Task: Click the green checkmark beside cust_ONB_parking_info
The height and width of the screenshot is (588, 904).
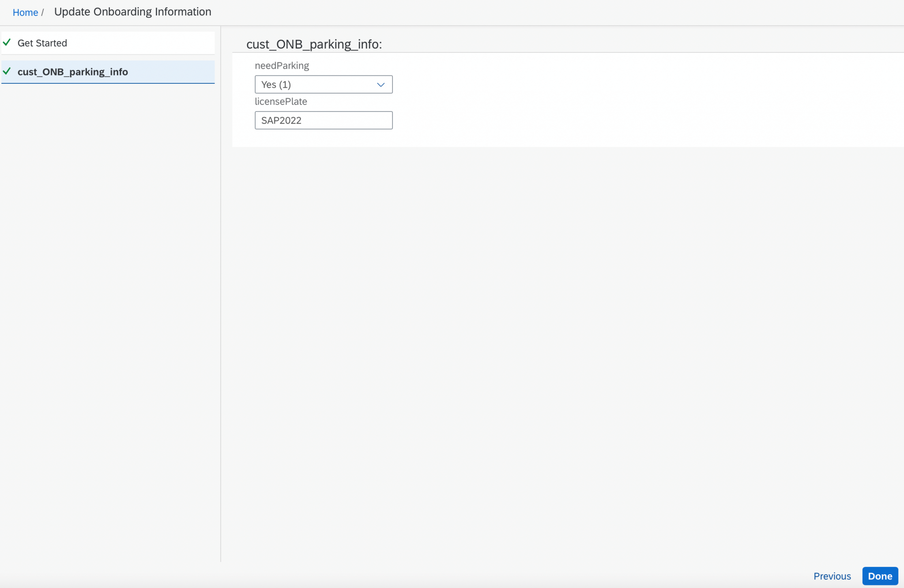Action: pos(7,71)
